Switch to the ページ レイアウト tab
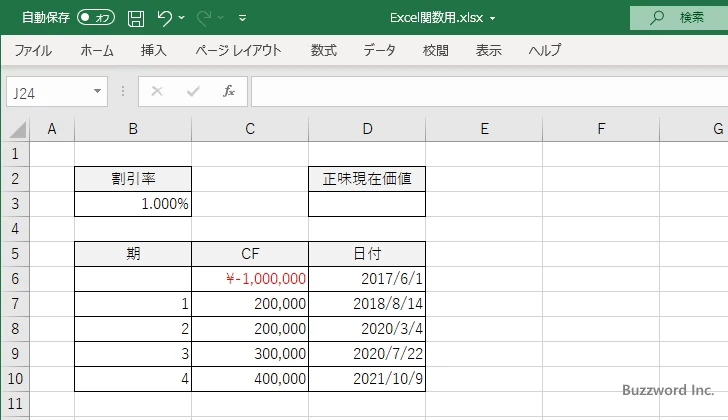The image size is (728, 420). point(238,50)
